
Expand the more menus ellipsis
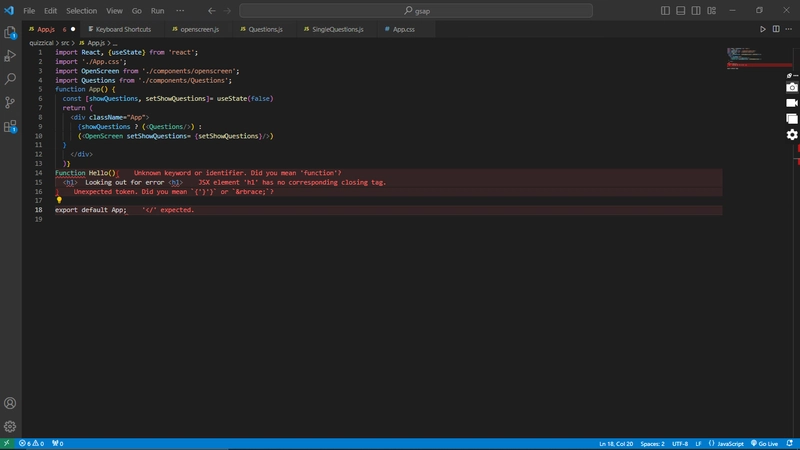pyautogui.click(x=180, y=11)
